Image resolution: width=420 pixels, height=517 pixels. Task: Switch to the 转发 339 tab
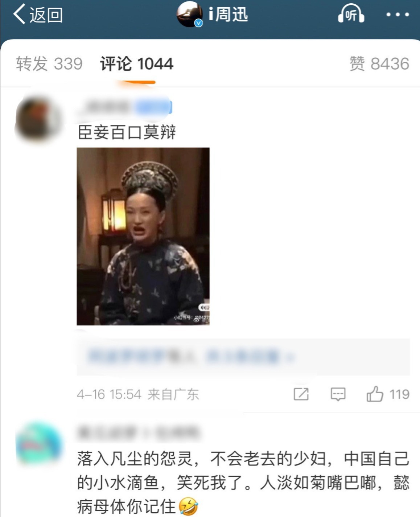point(49,64)
